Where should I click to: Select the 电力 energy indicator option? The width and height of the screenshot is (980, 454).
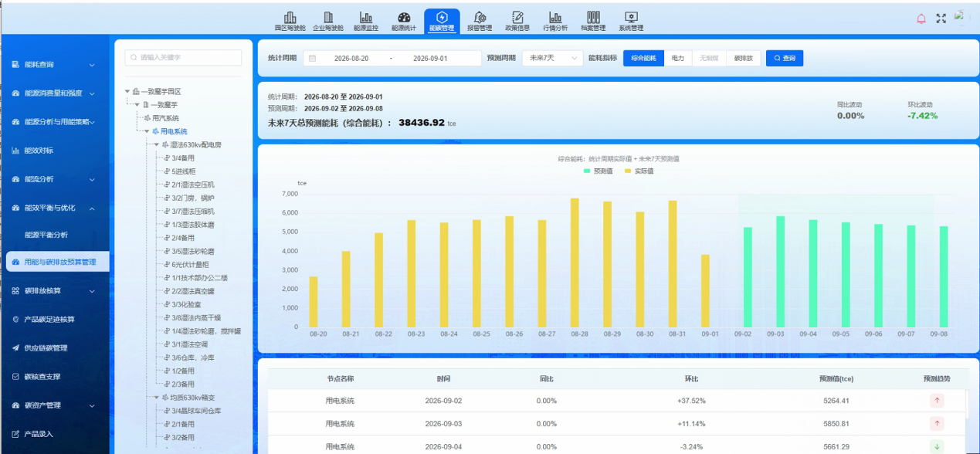(x=677, y=58)
